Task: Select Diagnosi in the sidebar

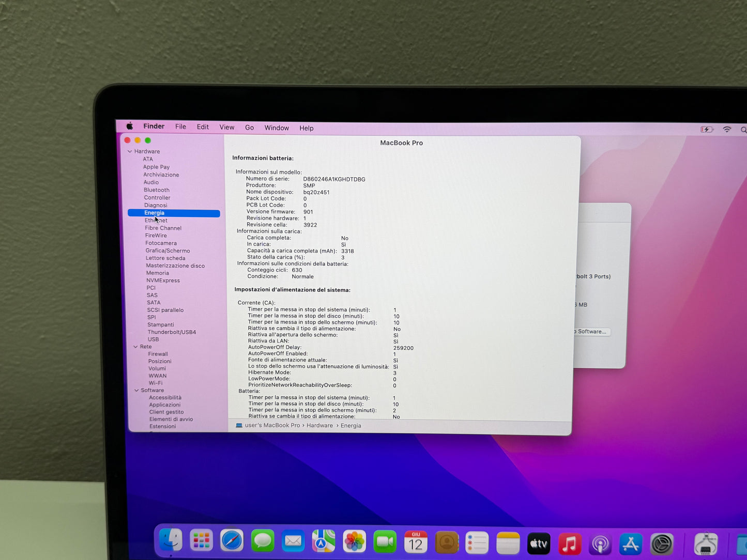Action: click(156, 205)
